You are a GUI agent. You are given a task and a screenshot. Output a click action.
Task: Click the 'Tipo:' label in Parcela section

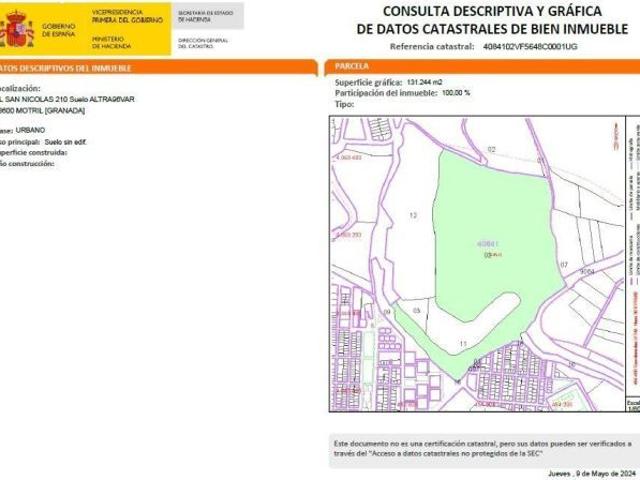coord(344,104)
